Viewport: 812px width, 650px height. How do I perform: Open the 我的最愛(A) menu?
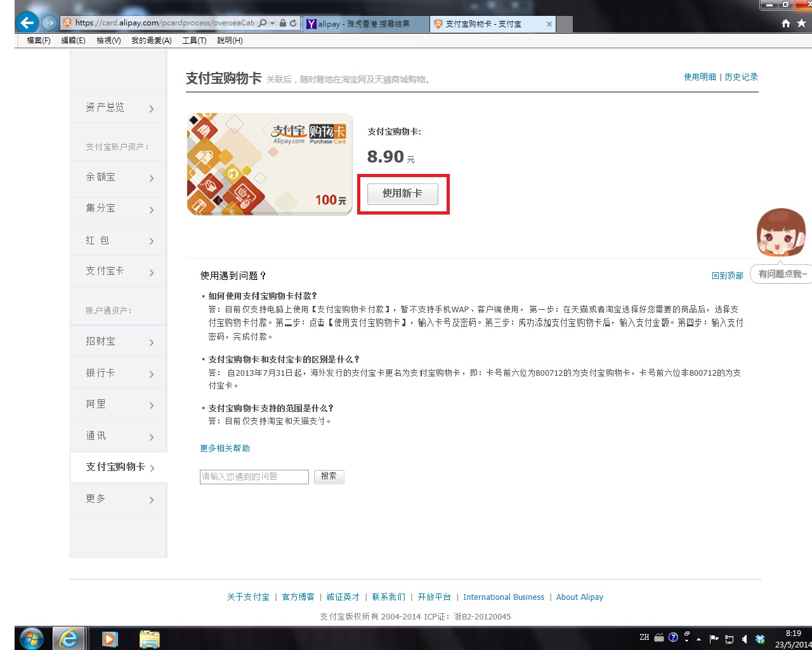pyautogui.click(x=152, y=41)
